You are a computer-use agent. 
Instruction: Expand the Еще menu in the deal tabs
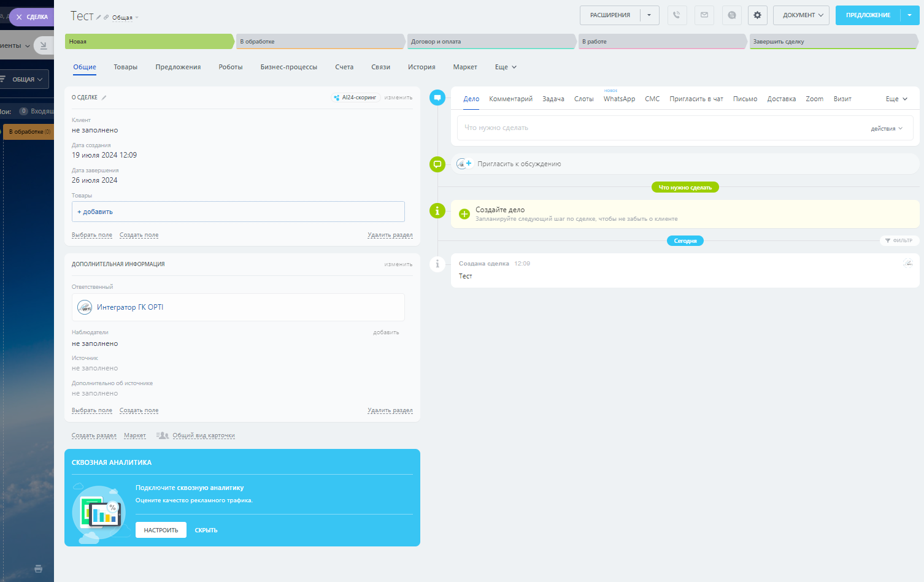506,67
